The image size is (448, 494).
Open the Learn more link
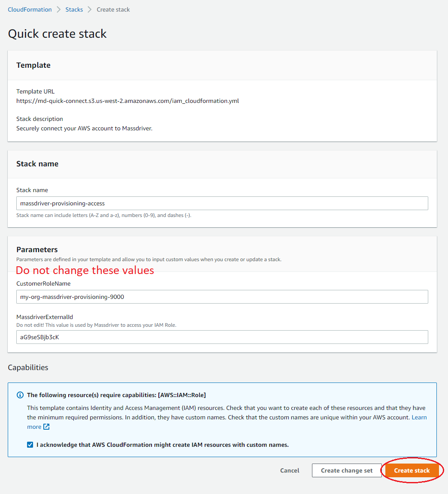click(419, 417)
